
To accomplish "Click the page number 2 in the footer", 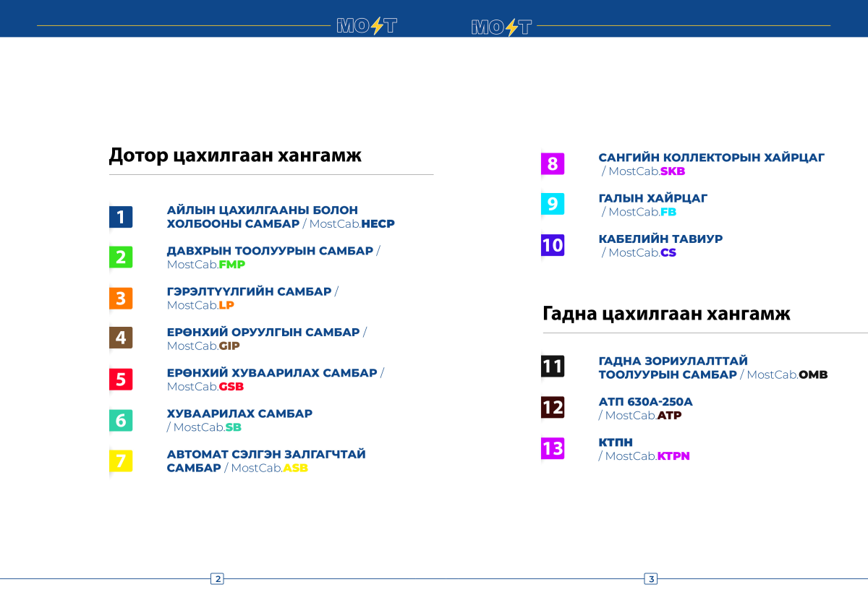I will coord(217,578).
